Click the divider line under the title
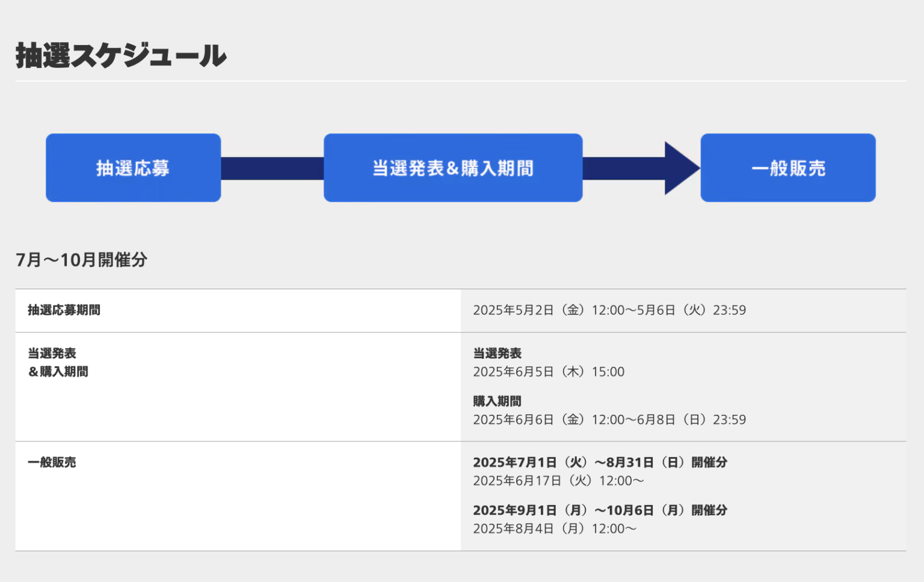924x582 pixels. point(461,81)
